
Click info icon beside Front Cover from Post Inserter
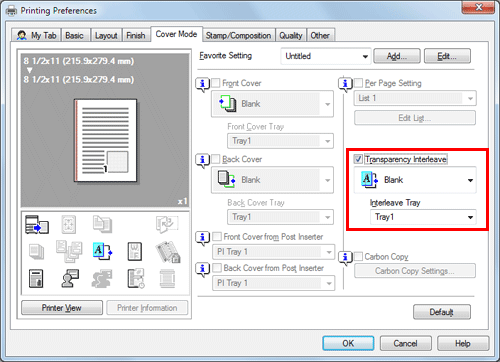(202, 238)
